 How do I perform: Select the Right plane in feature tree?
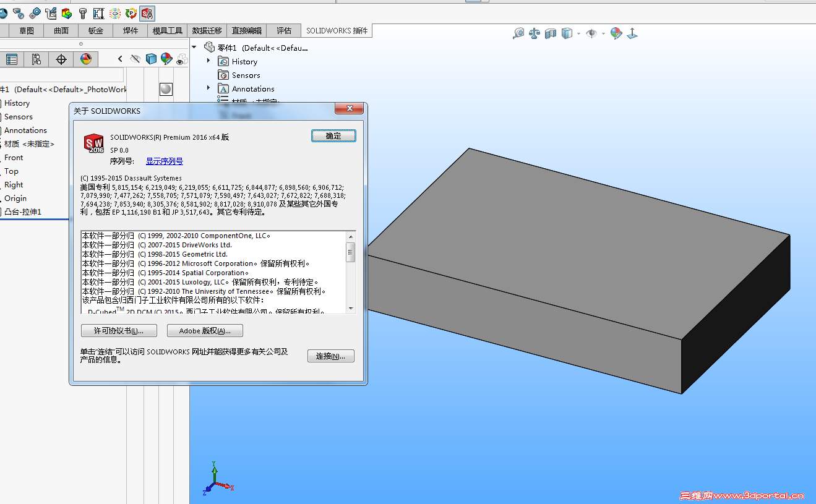click(13, 185)
